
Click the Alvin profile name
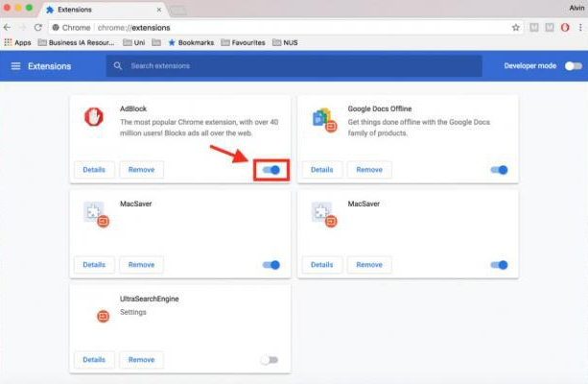(x=576, y=8)
